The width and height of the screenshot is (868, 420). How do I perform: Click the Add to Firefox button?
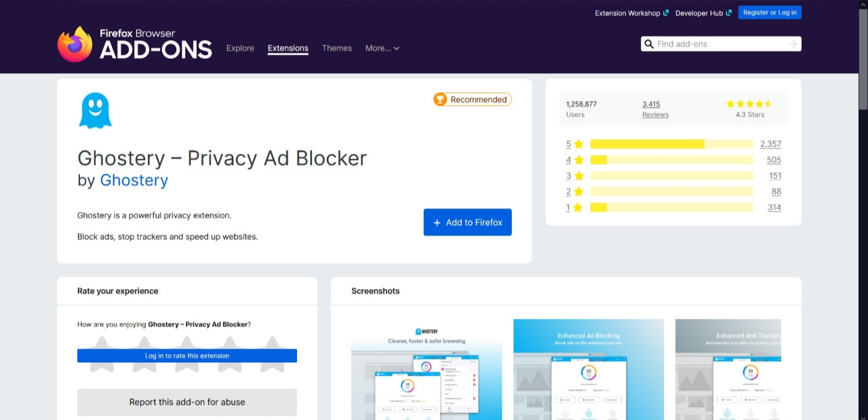468,223
